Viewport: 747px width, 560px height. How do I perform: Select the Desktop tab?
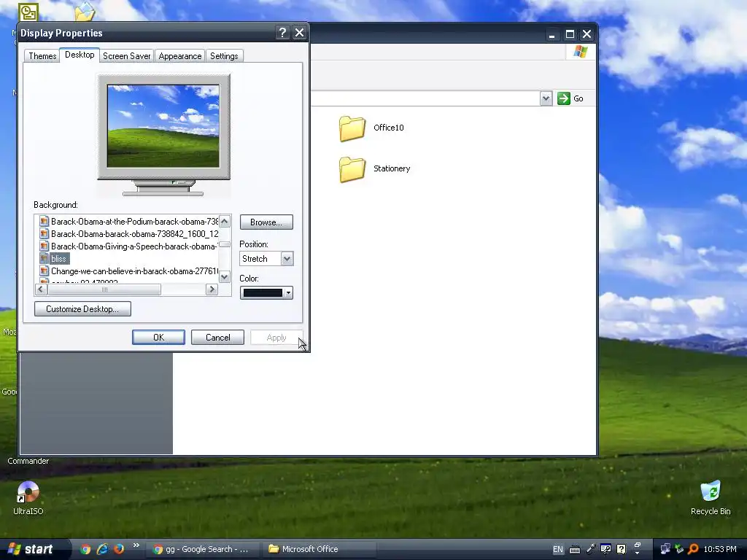pyautogui.click(x=80, y=55)
